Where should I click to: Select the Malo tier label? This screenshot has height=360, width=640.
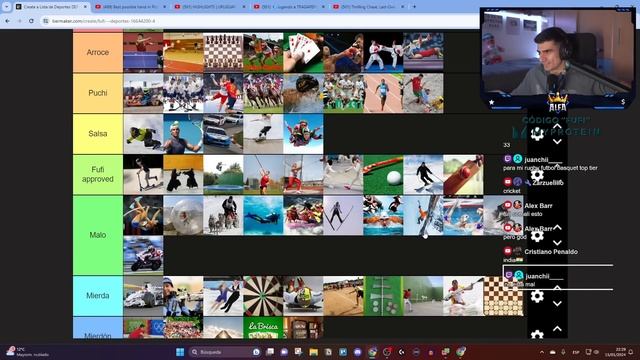pyautogui.click(x=98, y=235)
